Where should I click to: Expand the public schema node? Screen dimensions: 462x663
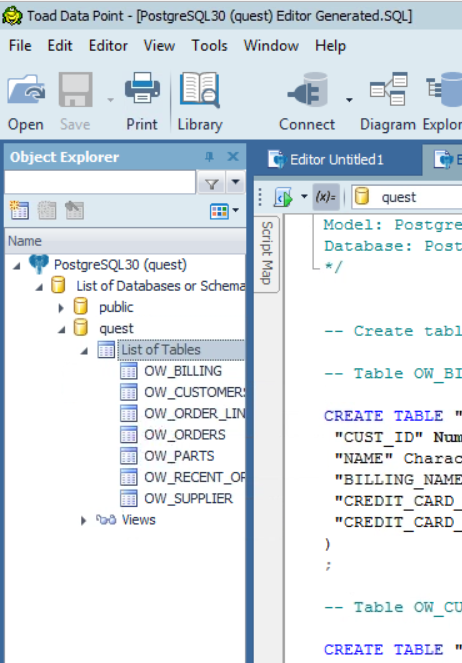coord(61,308)
